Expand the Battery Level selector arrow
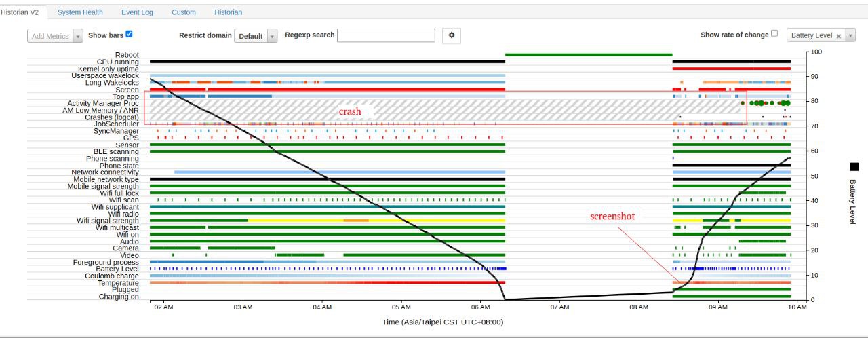Screen dimensions: 868x338 [850, 36]
